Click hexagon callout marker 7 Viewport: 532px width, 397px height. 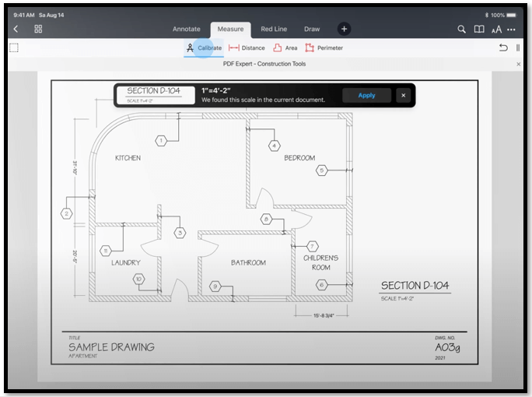coord(312,246)
